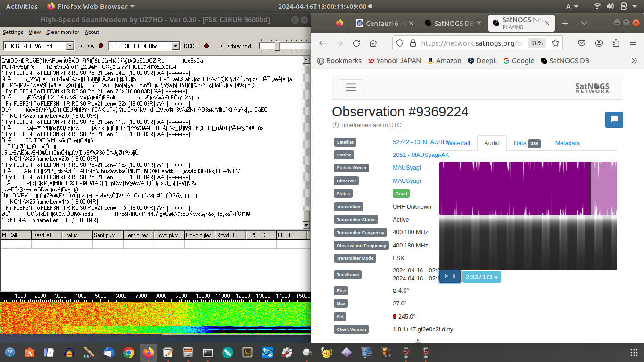Adjust the DCD threshold slider

tap(278, 46)
